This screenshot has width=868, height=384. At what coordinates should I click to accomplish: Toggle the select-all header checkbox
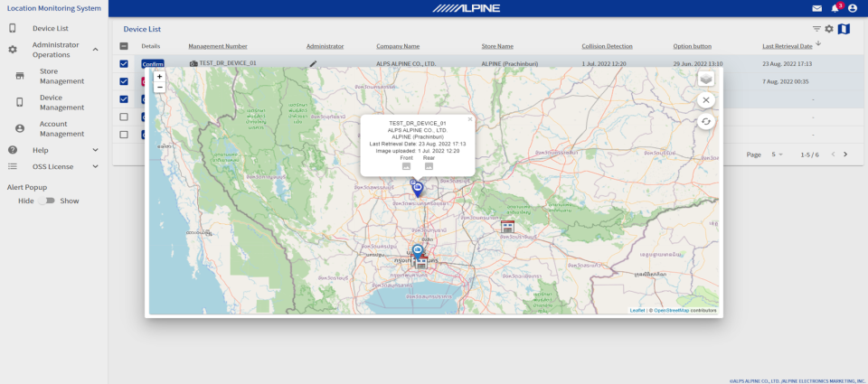coord(124,46)
